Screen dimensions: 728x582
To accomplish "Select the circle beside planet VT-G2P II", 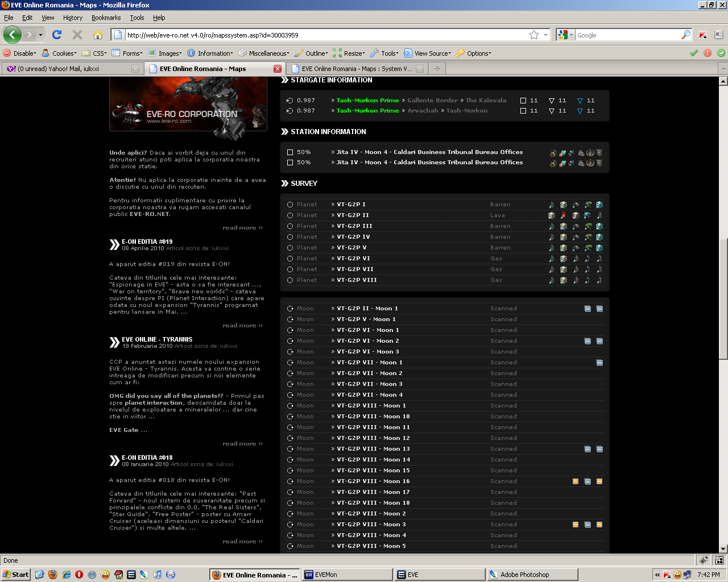I will click(x=290, y=215).
